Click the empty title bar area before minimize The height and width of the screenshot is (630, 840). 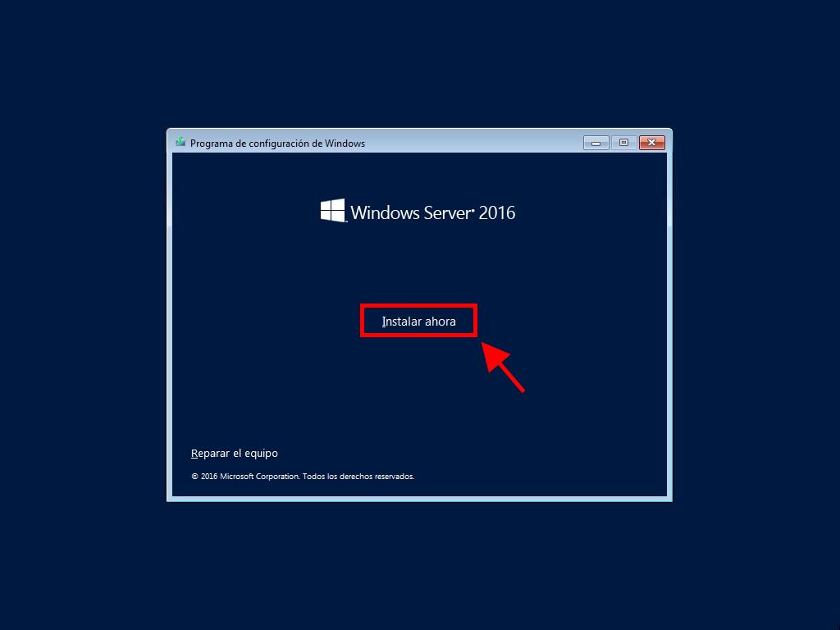point(474,143)
